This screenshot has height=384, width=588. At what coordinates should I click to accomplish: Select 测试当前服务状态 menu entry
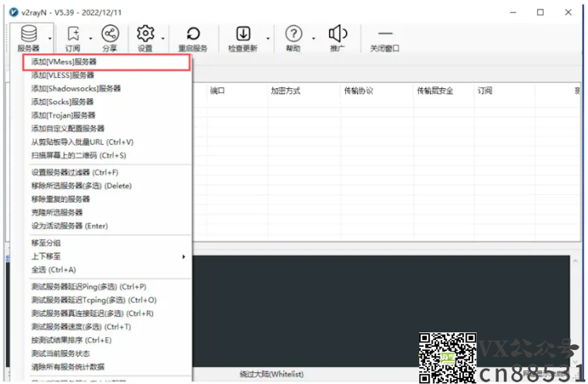60,353
